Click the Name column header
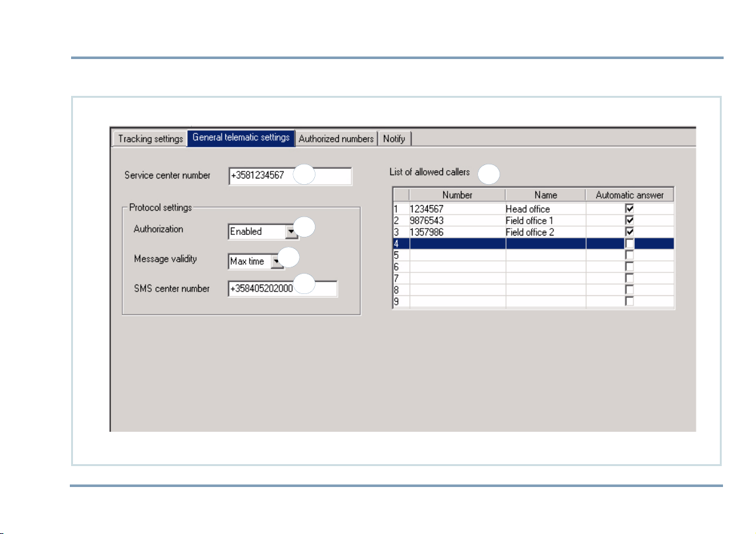 coord(545,196)
